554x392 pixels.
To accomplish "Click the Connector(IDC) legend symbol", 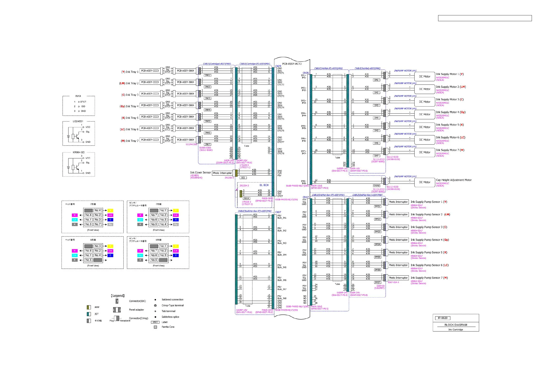I will tap(117, 301).
